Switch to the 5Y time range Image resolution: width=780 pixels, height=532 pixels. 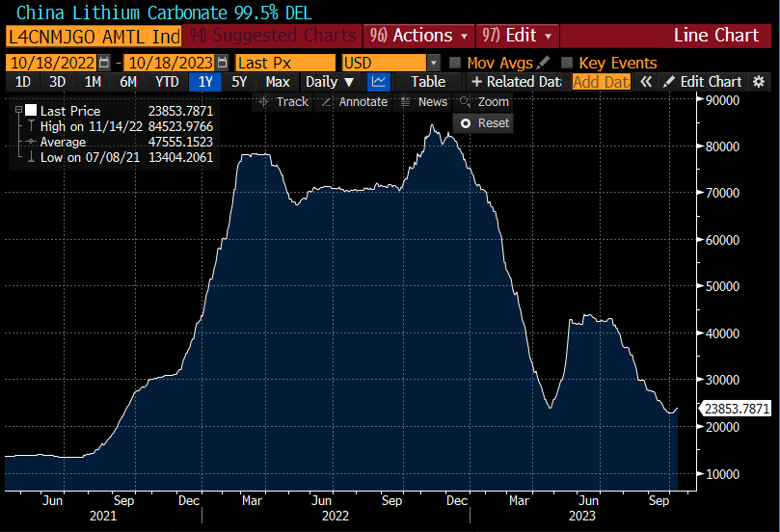(x=239, y=82)
